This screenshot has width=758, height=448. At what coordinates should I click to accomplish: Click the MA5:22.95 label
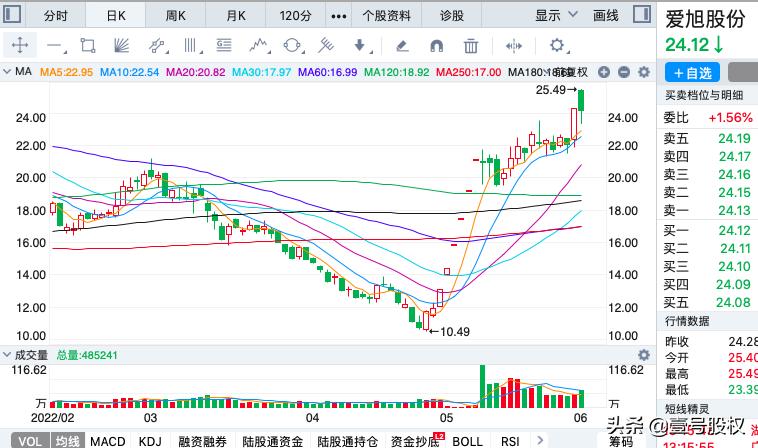[x=66, y=72]
